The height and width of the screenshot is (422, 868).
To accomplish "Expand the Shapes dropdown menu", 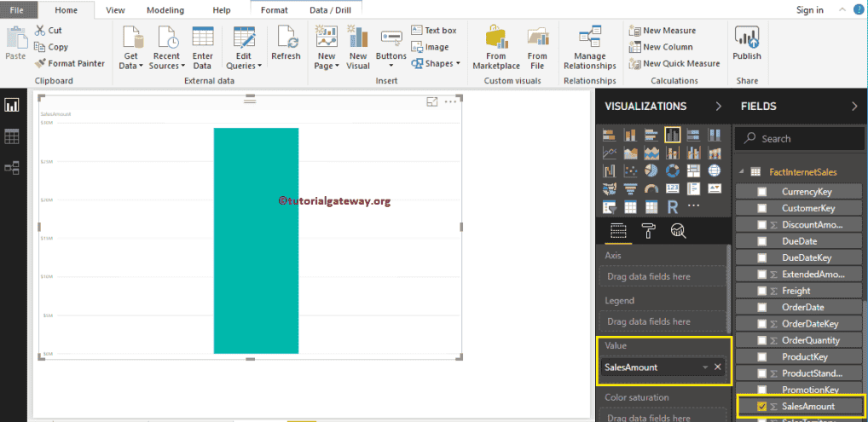I will coord(437,64).
